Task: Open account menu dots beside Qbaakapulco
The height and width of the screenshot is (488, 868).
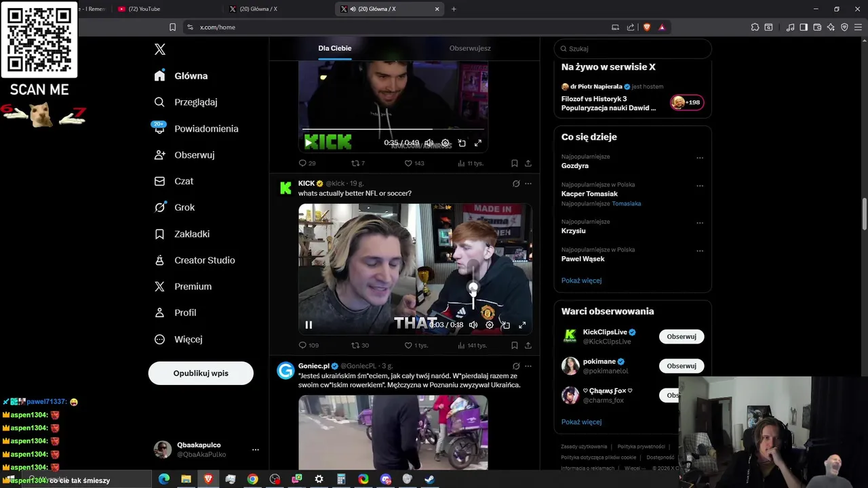Action: pyautogui.click(x=256, y=449)
